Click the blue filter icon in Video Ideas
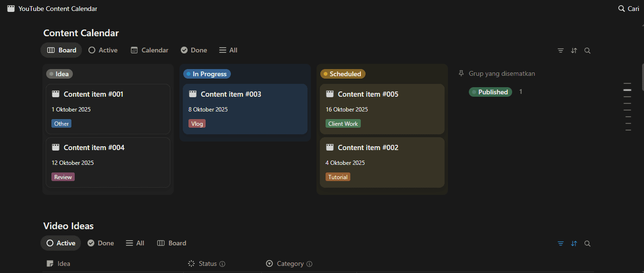The image size is (644, 273). (561, 243)
